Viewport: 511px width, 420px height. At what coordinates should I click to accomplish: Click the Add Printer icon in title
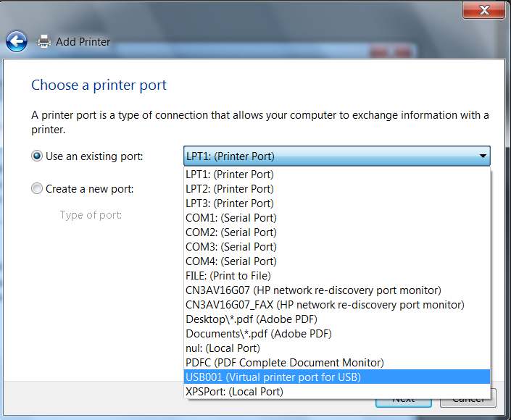coord(43,41)
